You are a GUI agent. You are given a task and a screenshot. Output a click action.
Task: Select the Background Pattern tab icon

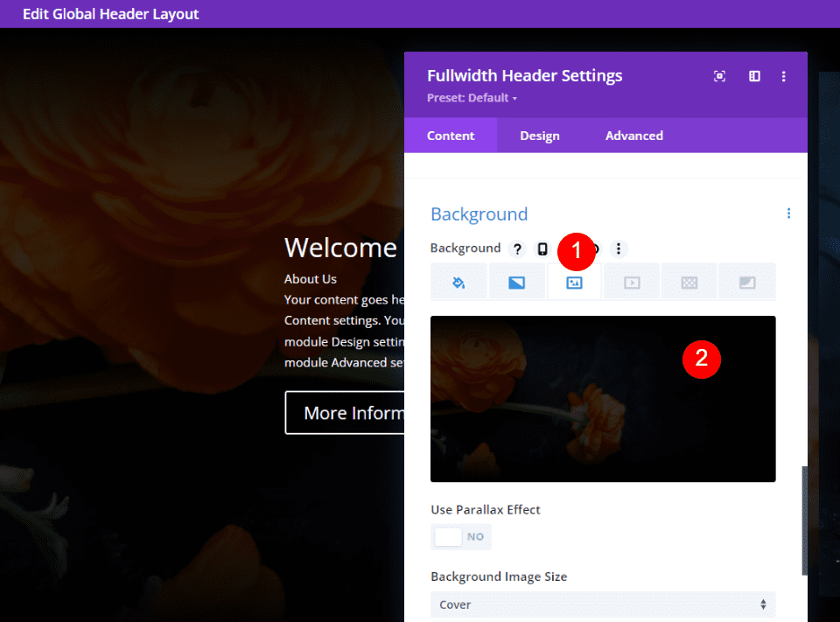click(689, 283)
